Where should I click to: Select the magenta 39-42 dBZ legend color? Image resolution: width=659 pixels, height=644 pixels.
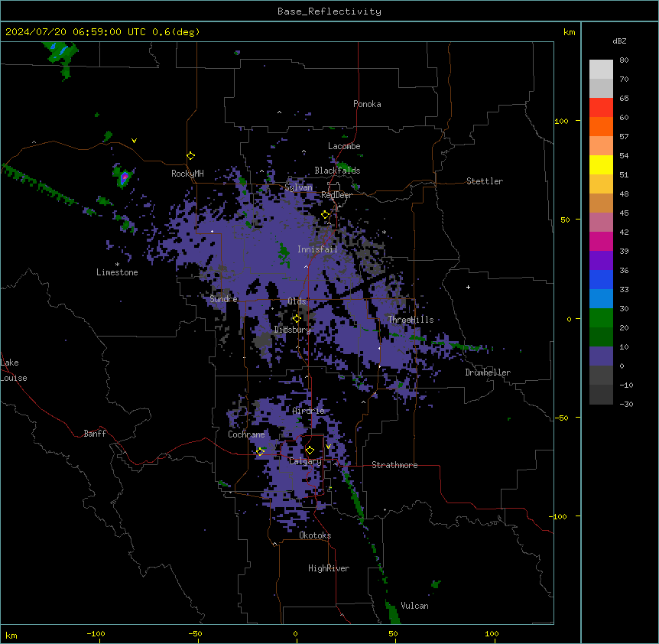coord(601,241)
